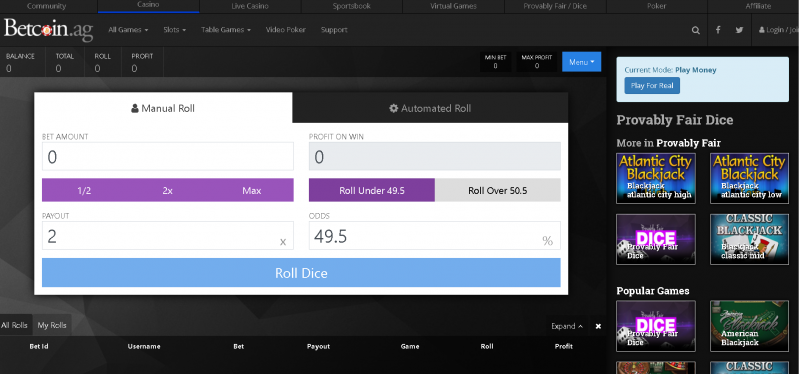Click the BALANCE stat value

[x=9, y=68]
